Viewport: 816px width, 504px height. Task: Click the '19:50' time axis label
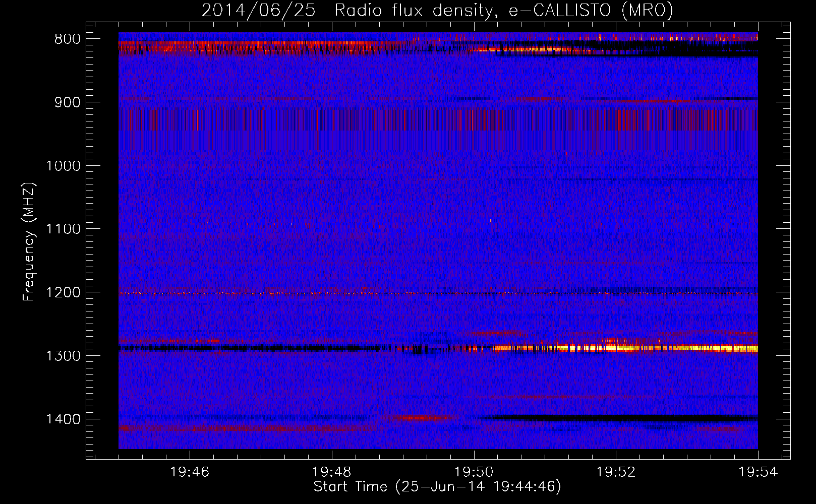pyautogui.click(x=474, y=472)
